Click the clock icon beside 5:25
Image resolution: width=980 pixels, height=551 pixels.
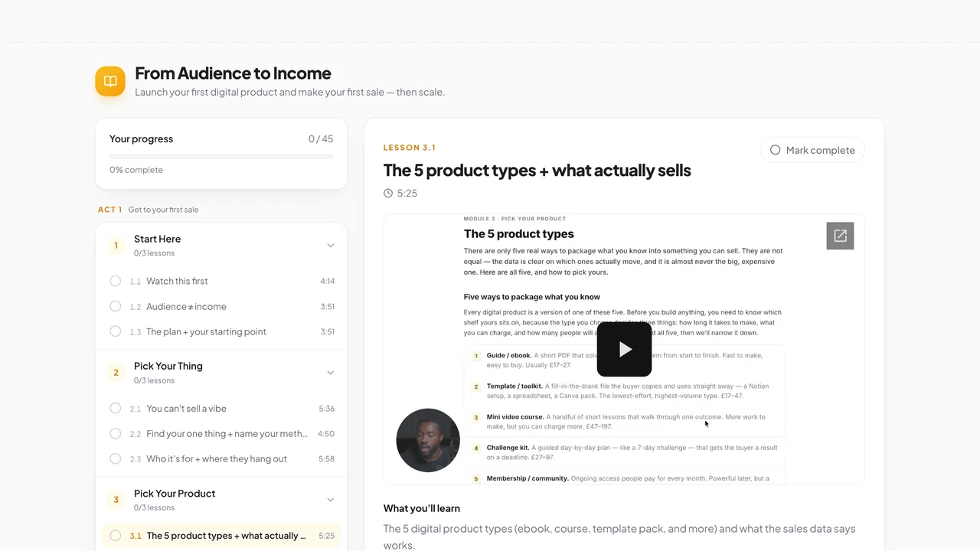[x=388, y=194]
